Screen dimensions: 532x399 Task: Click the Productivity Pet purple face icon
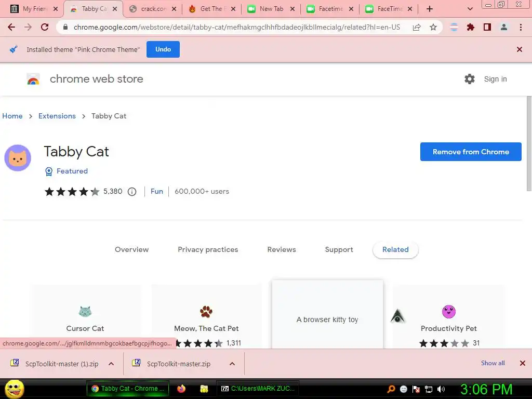(x=449, y=312)
